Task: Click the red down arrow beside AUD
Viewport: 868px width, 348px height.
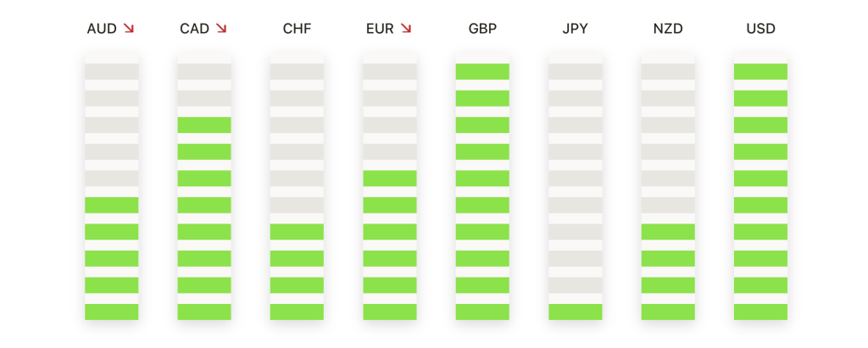Action: point(129,28)
